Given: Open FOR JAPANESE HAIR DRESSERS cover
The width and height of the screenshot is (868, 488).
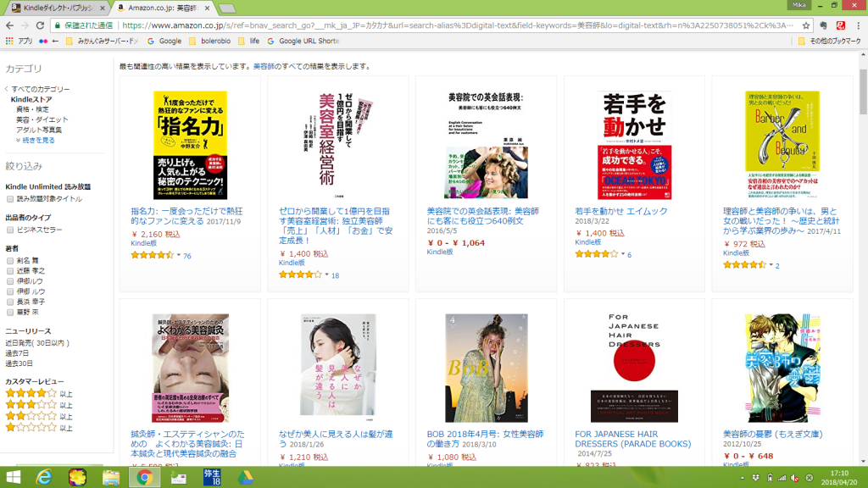Looking at the screenshot, I should click(634, 369).
